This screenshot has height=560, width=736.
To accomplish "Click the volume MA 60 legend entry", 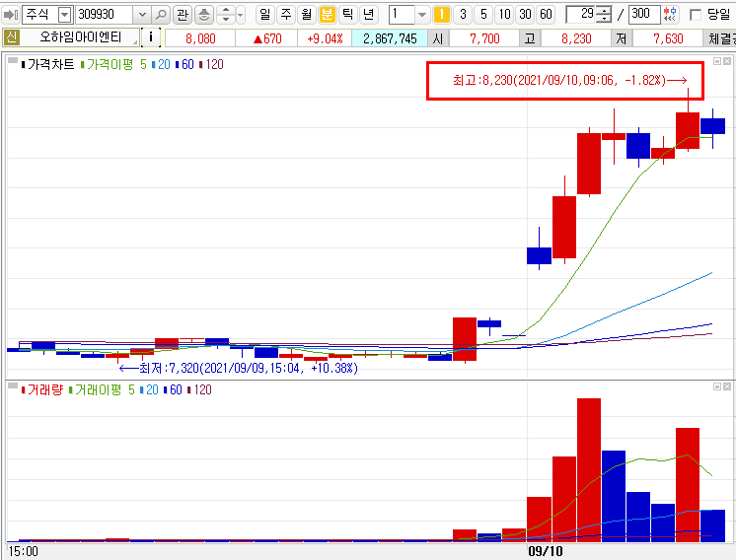I will [x=173, y=389].
